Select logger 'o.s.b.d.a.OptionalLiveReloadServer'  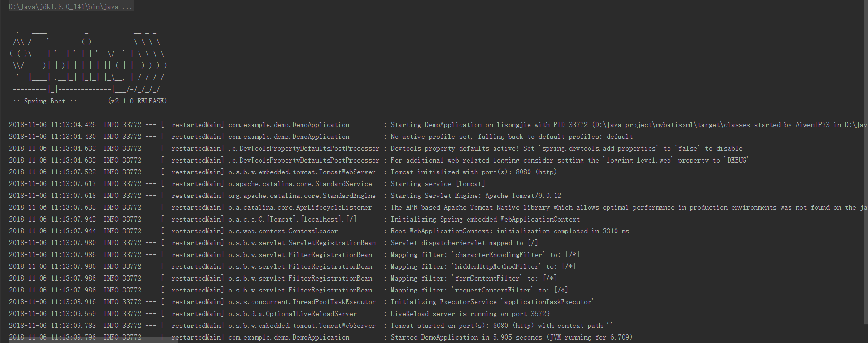[293, 314]
